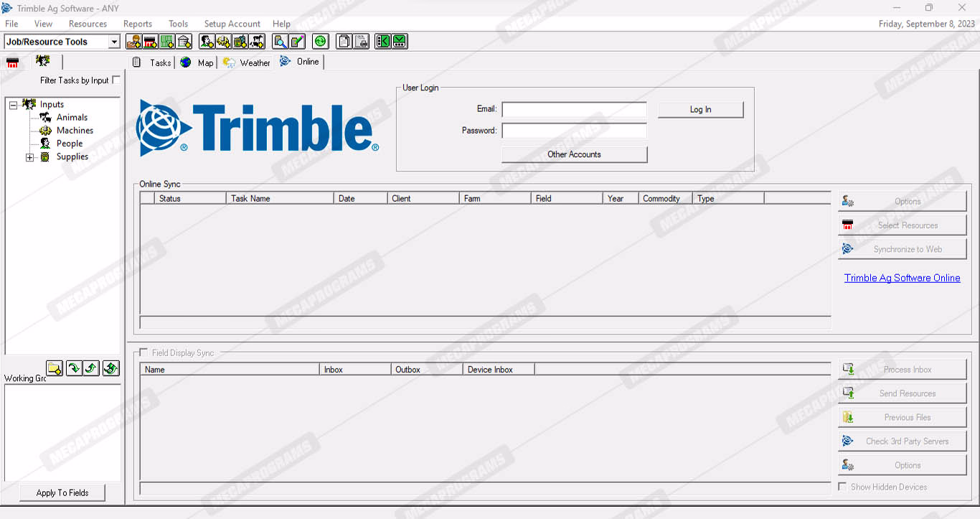Open the File menu
The image size is (980, 519).
click(x=11, y=24)
